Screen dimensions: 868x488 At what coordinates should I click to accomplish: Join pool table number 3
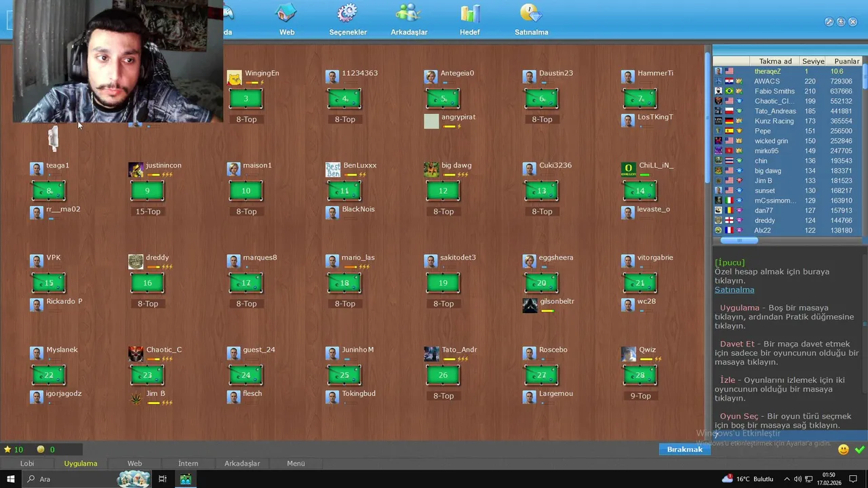coord(246,99)
